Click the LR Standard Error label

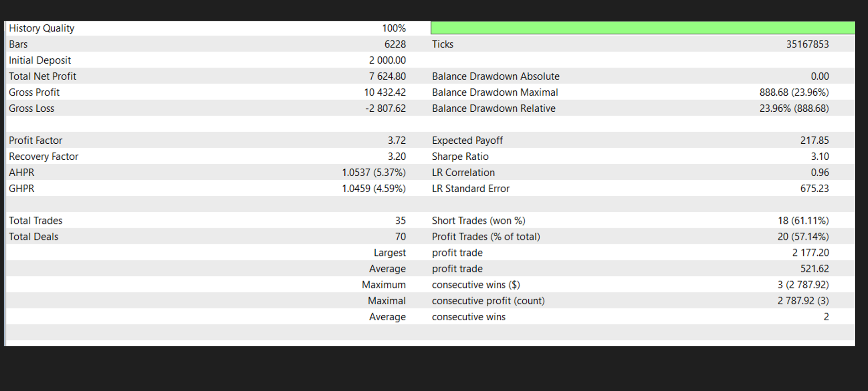[471, 188]
